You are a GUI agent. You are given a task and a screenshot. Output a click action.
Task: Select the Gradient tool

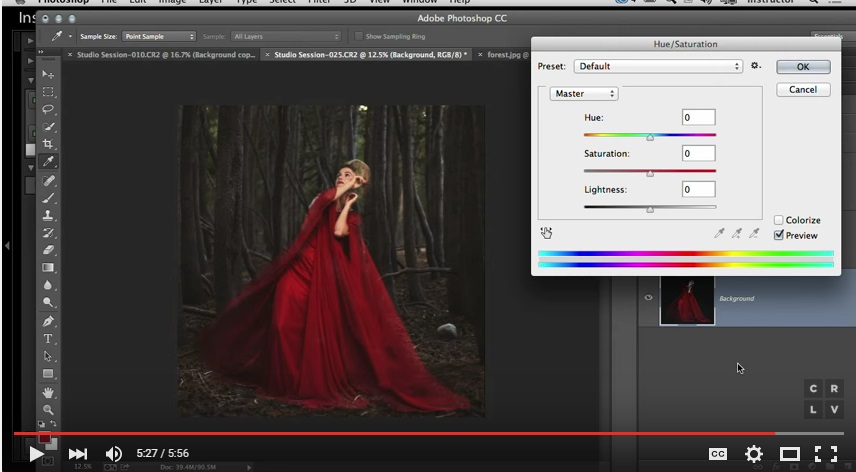pos(48,267)
